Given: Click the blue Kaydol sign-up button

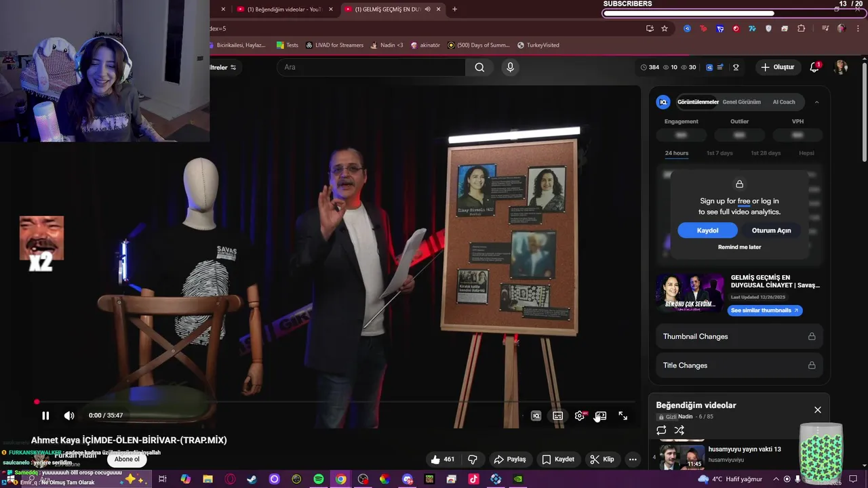Looking at the screenshot, I should pos(707,230).
